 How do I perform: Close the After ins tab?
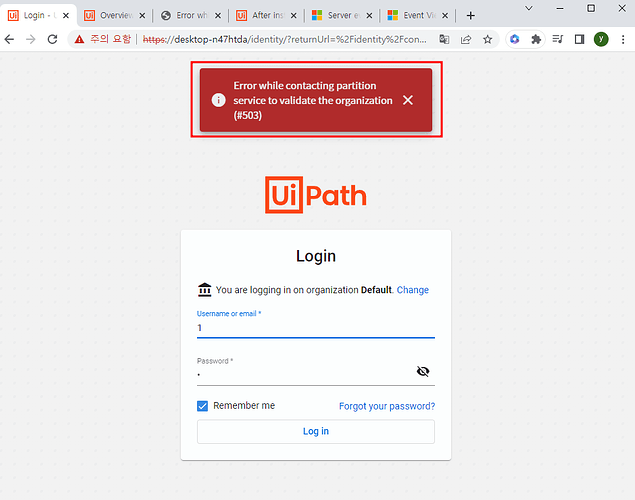[x=294, y=16]
